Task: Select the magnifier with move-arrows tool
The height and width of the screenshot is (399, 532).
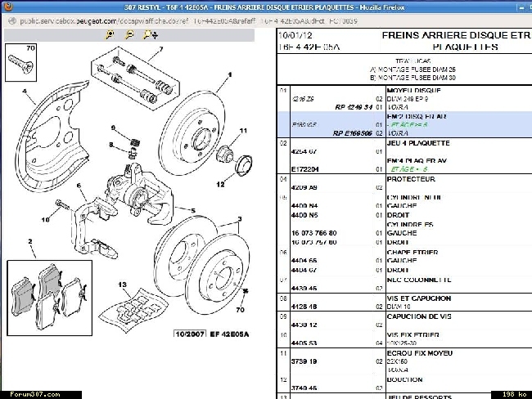Action: point(151,34)
